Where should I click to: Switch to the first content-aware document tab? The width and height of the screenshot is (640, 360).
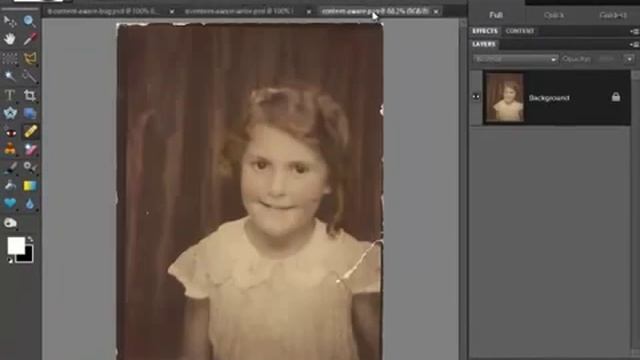104,11
